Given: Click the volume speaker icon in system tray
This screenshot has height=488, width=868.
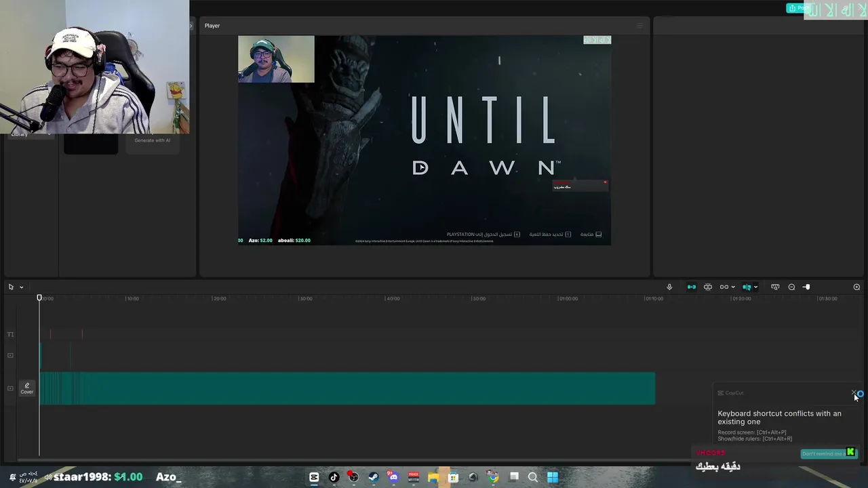Looking at the screenshot, I should pyautogui.click(x=48, y=477).
